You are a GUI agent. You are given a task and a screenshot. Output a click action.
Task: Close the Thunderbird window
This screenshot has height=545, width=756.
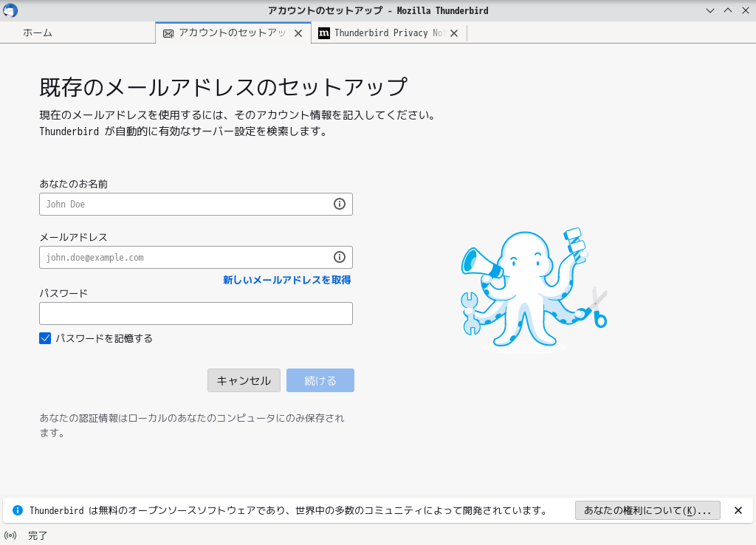[746, 10]
